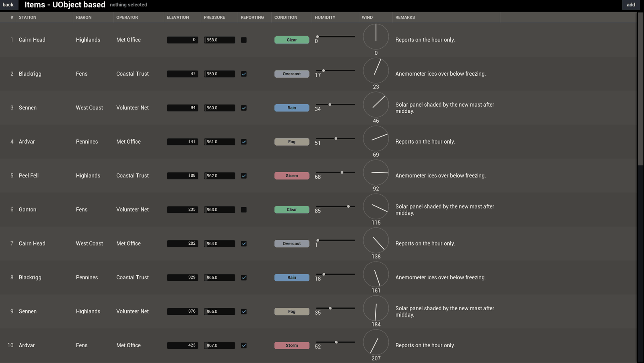Enable reporting checkbox for Ganton
Image resolution: width=644 pixels, height=363 pixels.
click(244, 210)
